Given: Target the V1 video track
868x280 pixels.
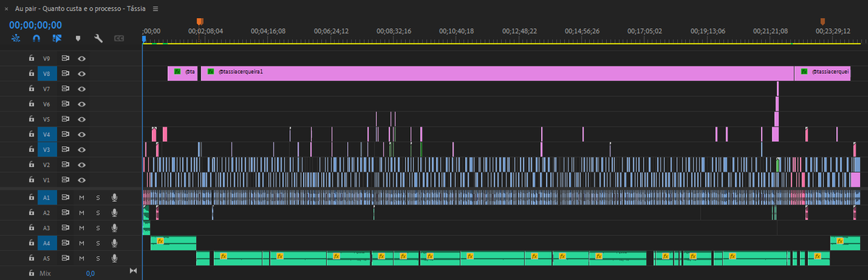Looking at the screenshot, I should click(47, 179).
